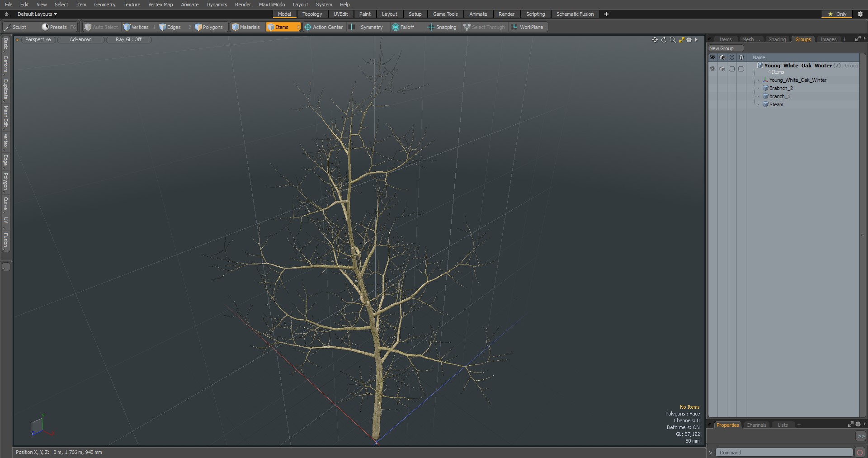Open the WorkPlane menu

pyautogui.click(x=528, y=27)
